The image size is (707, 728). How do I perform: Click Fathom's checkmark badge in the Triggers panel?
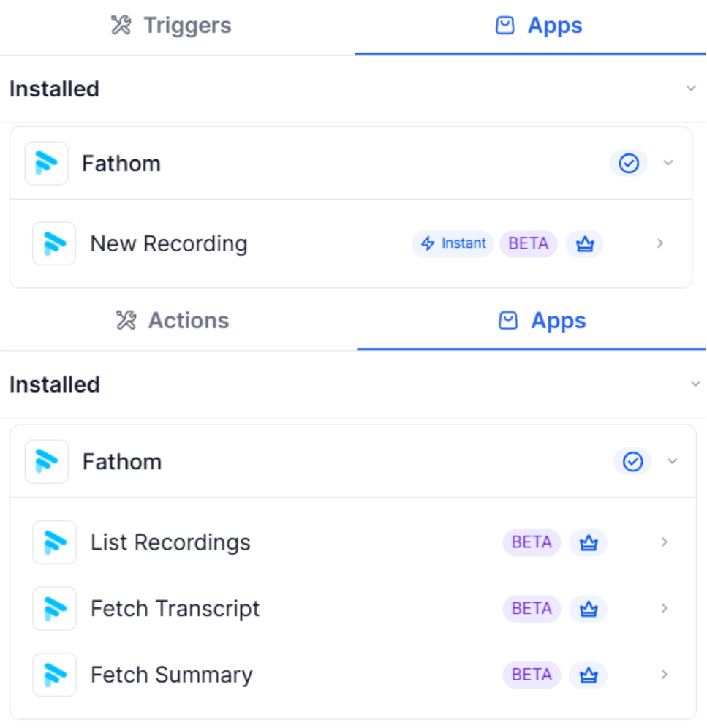[629, 164]
